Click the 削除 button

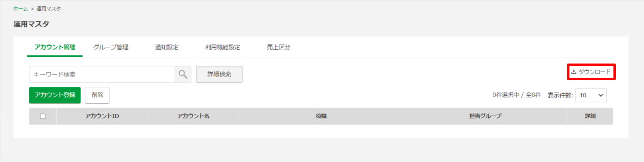tap(97, 95)
